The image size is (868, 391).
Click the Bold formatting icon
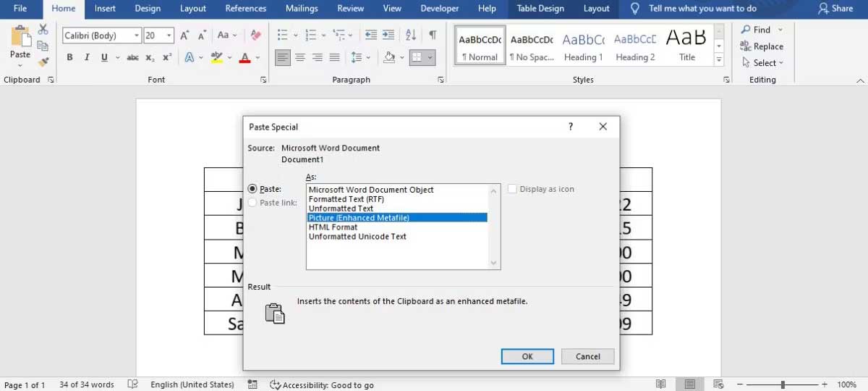pyautogui.click(x=69, y=58)
